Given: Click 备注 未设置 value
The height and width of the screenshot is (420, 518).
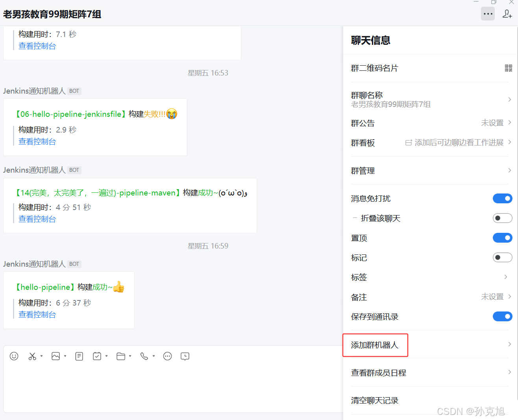Looking at the screenshot, I should 492,297.
